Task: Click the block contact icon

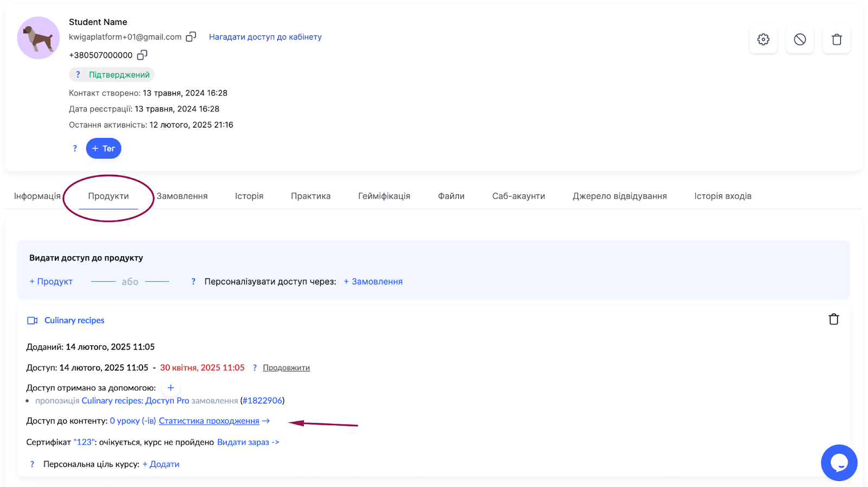Action: click(x=800, y=40)
